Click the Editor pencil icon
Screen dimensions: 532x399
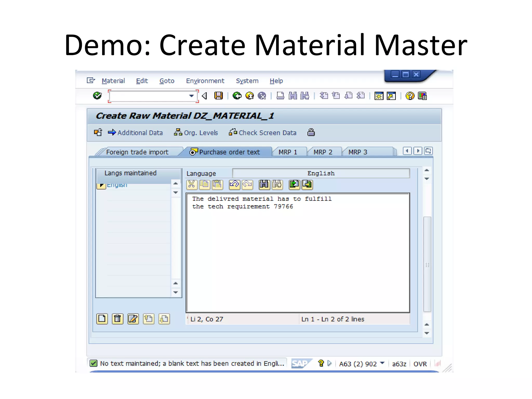pos(133,319)
